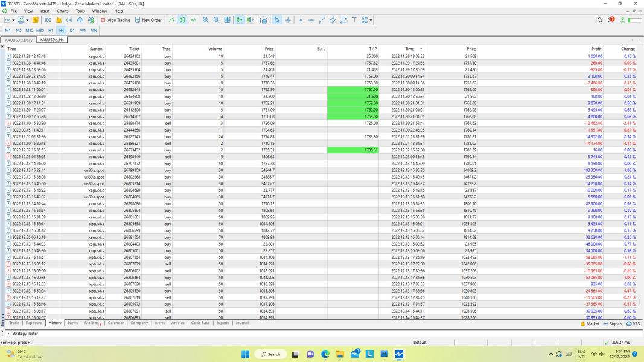This screenshot has height=362, width=644.
Task: Sort history by Profit column header
Action: click(x=596, y=49)
